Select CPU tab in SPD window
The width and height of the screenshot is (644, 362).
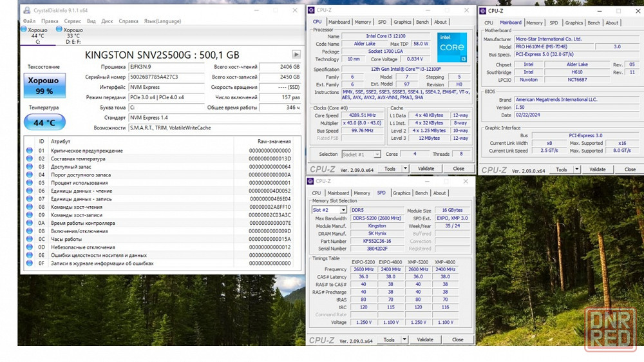316,193
